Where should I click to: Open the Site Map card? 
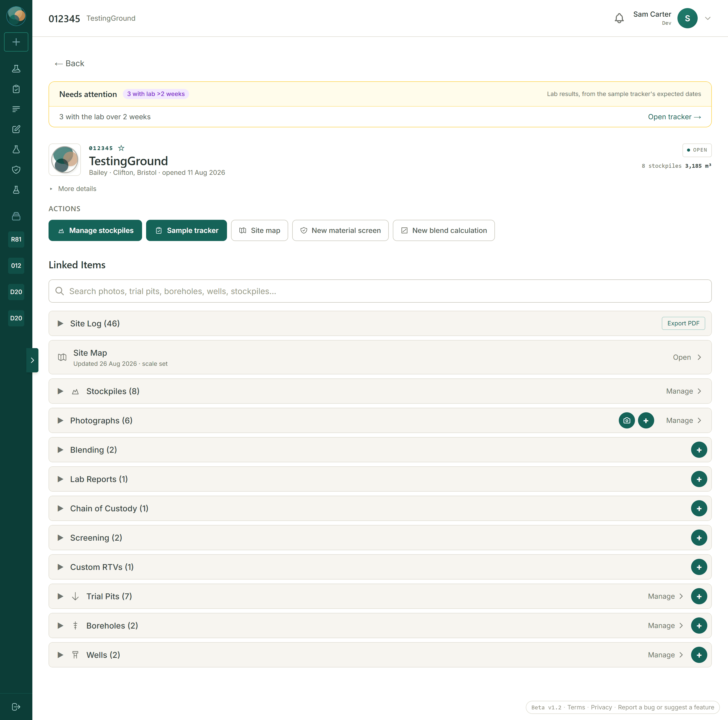pos(380,357)
